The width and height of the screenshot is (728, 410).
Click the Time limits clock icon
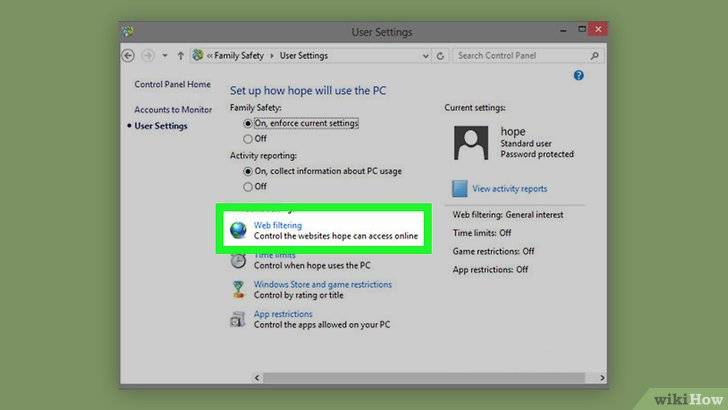[239, 261]
